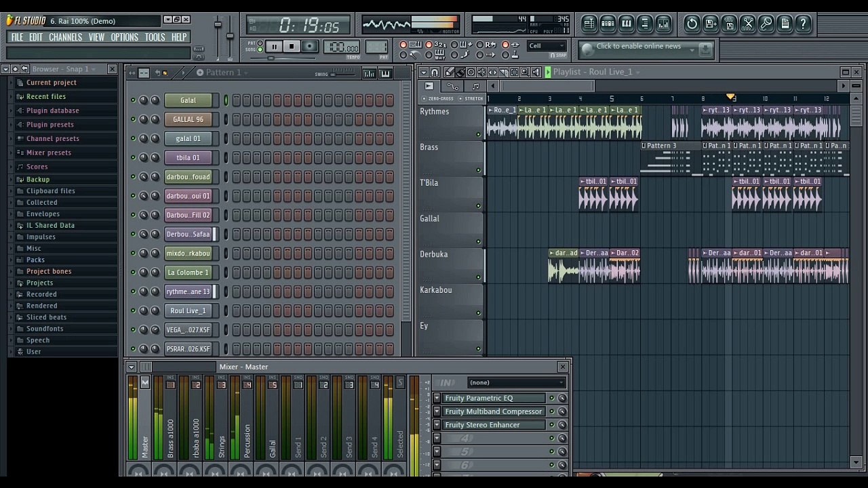Click the question mark help icon
The width and height of the screenshot is (868, 488).
[803, 24]
